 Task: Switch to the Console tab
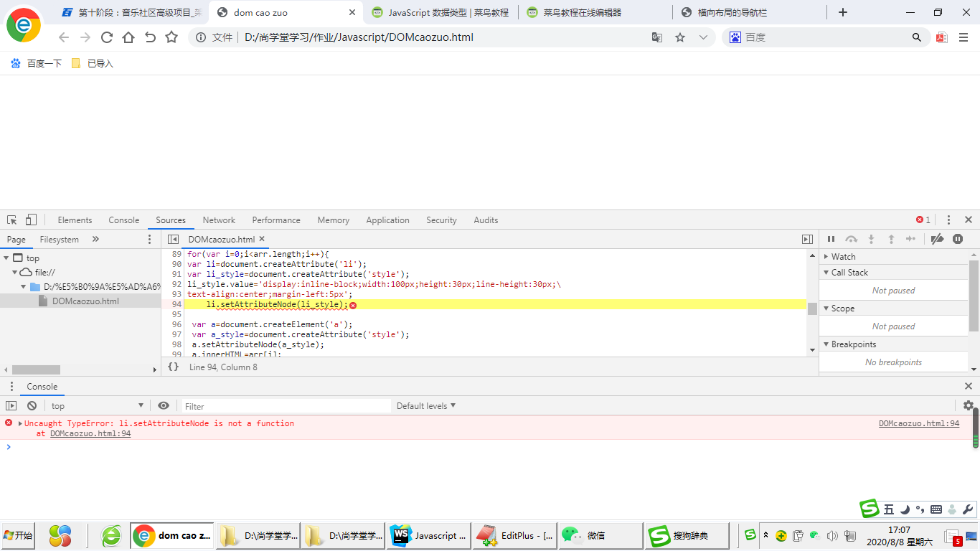point(124,220)
